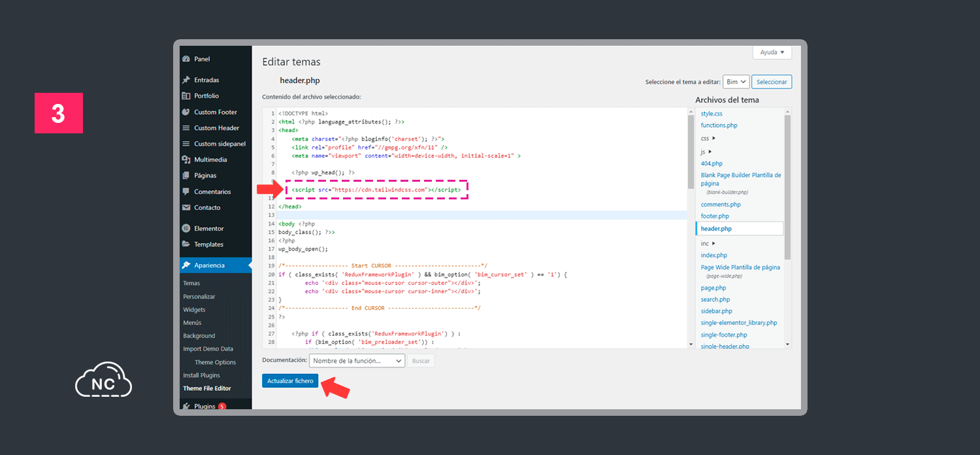Open comments.php theme file
The image size is (980, 455).
click(721, 205)
